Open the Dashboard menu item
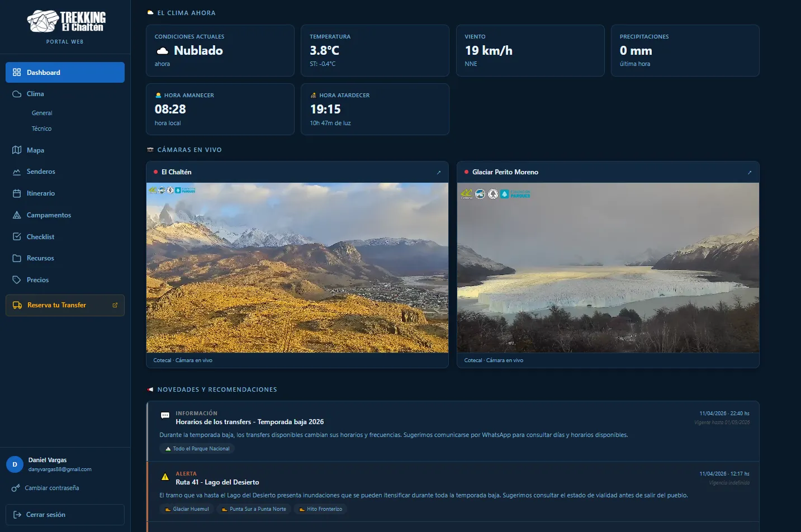The width and height of the screenshot is (801, 532). coord(65,73)
